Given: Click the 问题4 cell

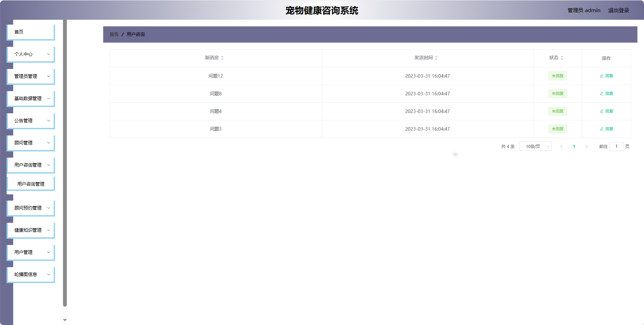Looking at the screenshot, I should [216, 111].
